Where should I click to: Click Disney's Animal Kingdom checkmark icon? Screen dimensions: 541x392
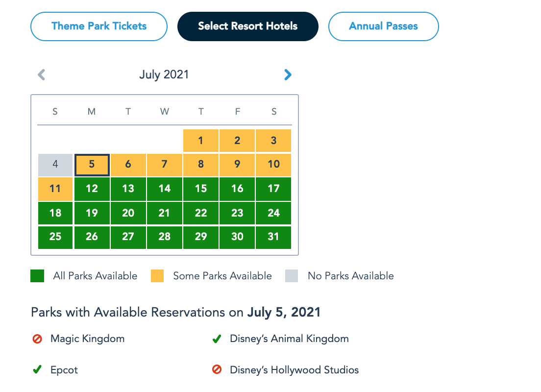[x=217, y=339]
